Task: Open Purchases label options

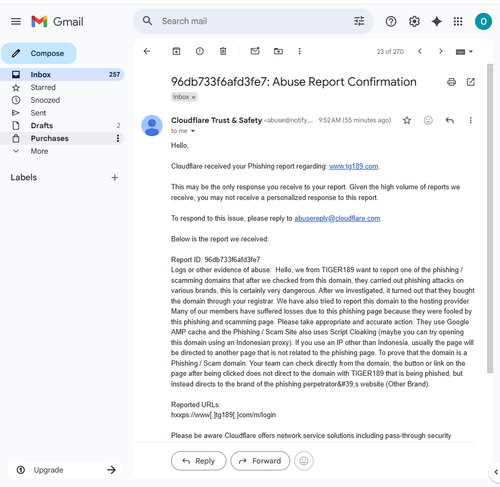Action: (118, 138)
